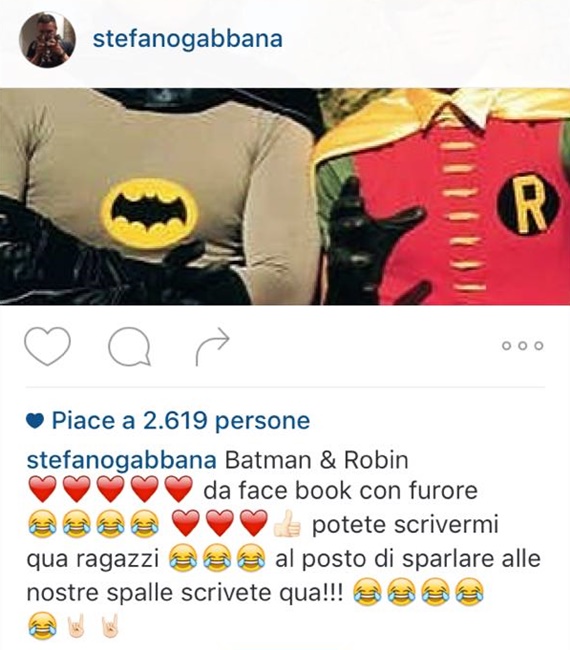Click the small blue heart beside likes
570x650 pixels.
point(35,422)
